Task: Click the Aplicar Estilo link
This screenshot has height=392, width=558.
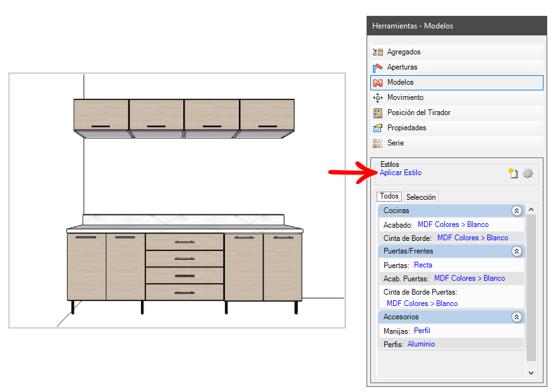Action: (401, 173)
